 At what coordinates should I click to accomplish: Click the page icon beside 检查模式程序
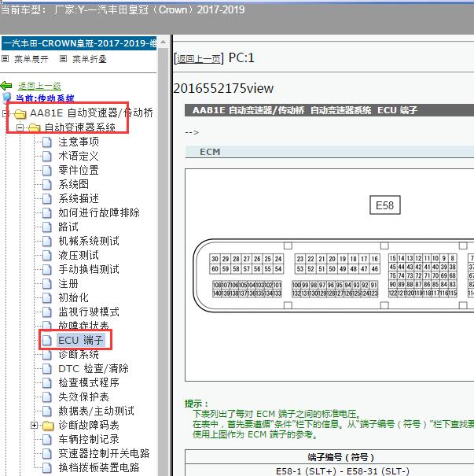click(46, 383)
